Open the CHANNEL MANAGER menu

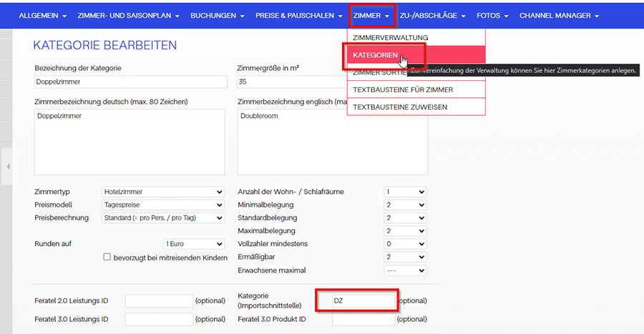pyautogui.click(x=559, y=15)
